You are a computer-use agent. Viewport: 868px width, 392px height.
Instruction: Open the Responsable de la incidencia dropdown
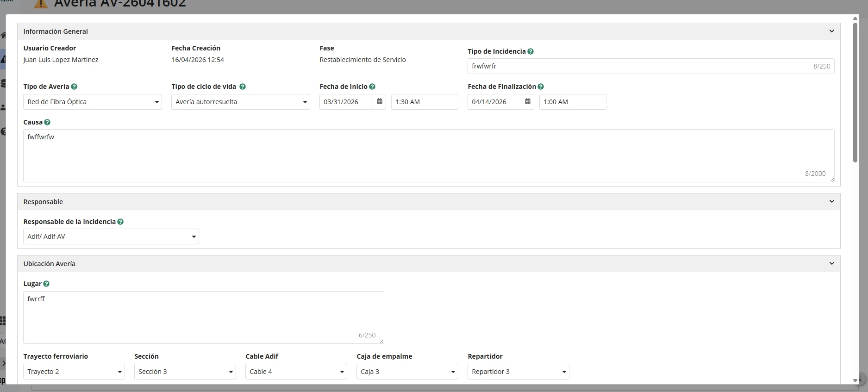tap(111, 236)
